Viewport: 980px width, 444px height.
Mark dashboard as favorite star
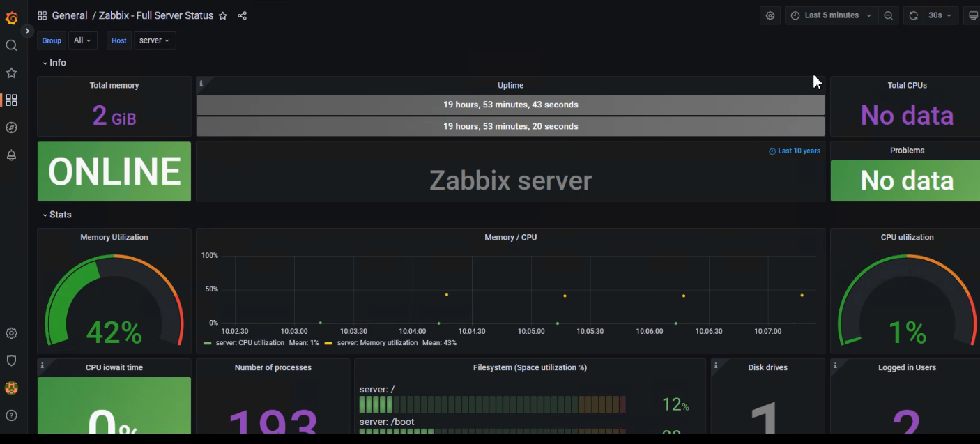point(223,15)
